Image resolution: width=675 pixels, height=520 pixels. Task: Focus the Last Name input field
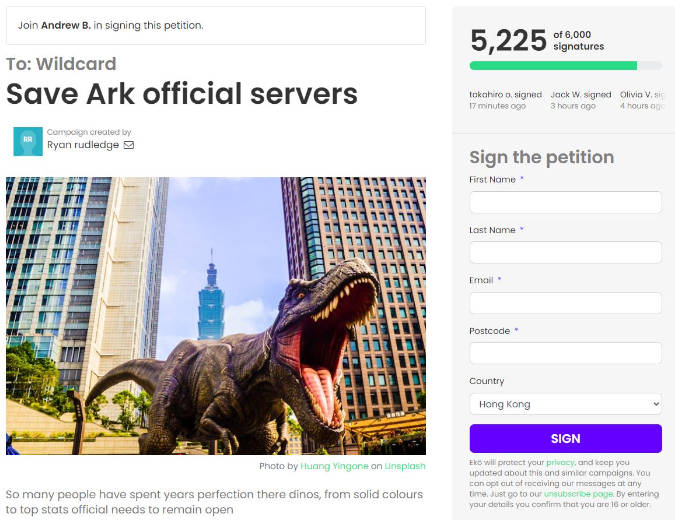(565, 253)
